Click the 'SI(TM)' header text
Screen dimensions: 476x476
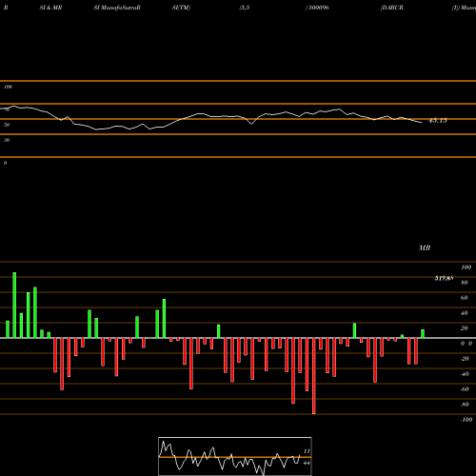click(x=181, y=8)
